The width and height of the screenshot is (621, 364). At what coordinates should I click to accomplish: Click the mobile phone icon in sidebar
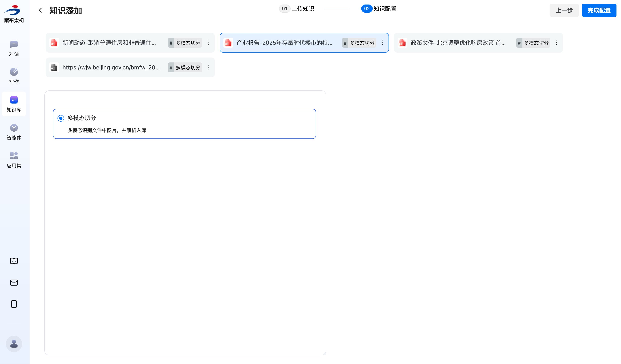pos(14,304)
